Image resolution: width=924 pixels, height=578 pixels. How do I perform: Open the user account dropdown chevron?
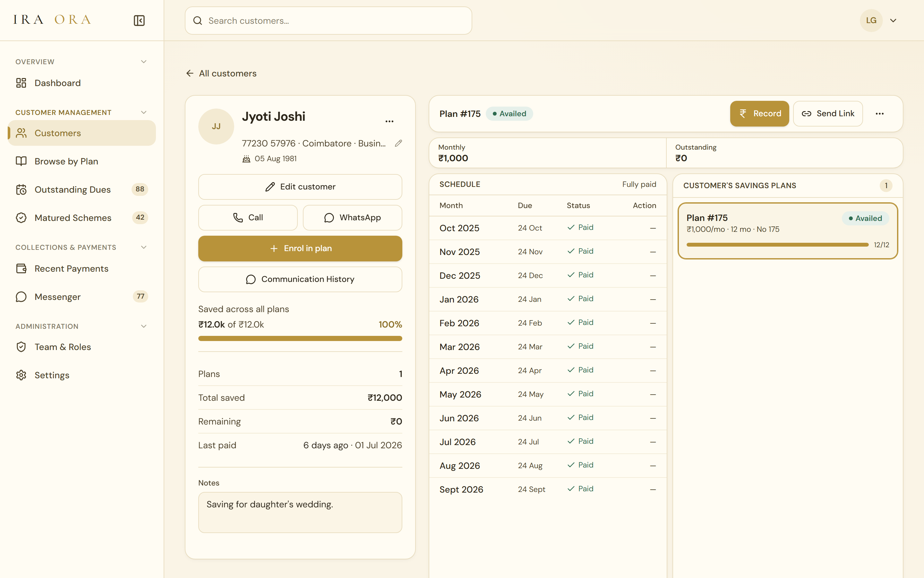[x=893, y=21]
